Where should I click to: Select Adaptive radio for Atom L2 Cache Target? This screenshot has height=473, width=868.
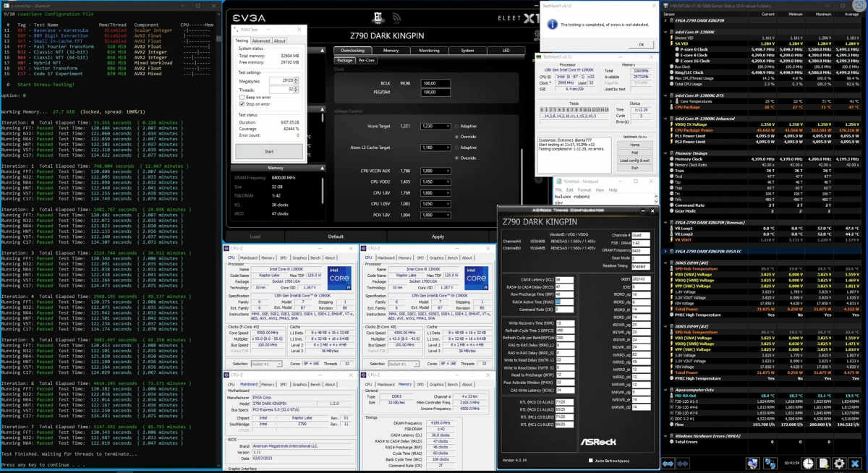tap(457, 148)
